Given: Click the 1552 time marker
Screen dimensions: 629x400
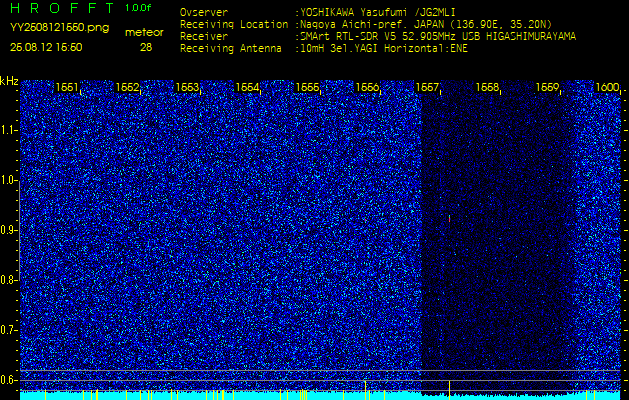Looking at the screenshot, I should tap(127, 87).
